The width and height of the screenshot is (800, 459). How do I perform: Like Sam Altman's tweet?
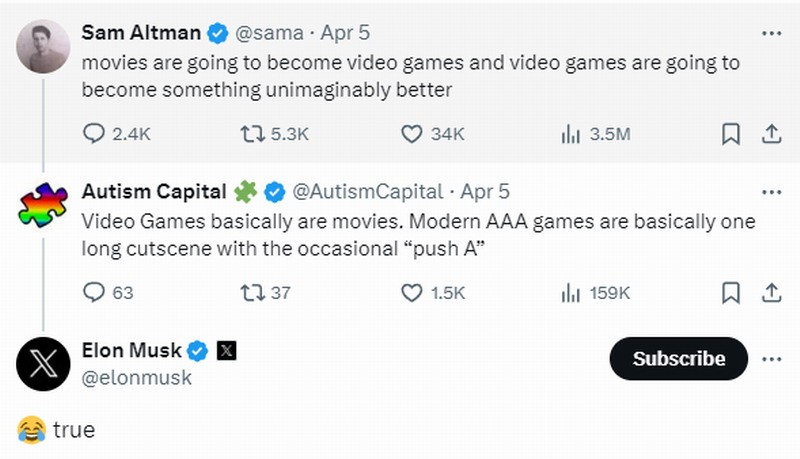(x=412, y=134)
